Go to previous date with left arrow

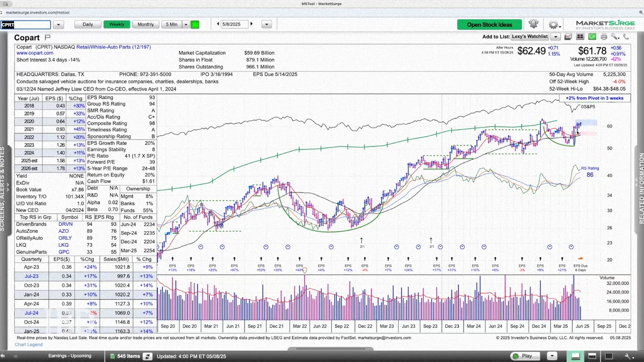[x=218, y=24]
